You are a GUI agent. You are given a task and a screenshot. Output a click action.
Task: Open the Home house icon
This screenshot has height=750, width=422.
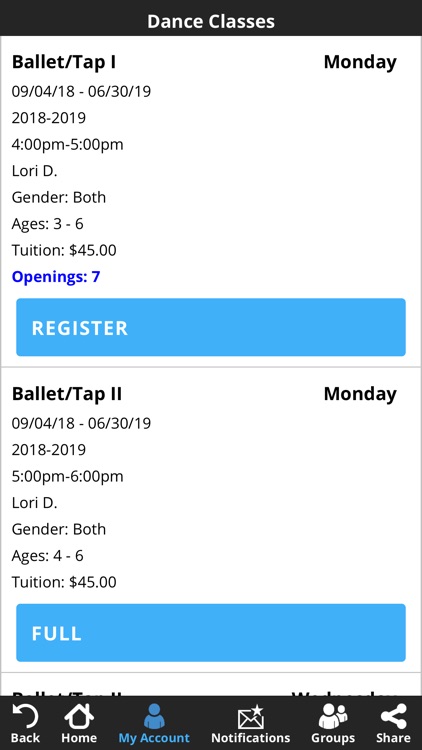[79, 716]
